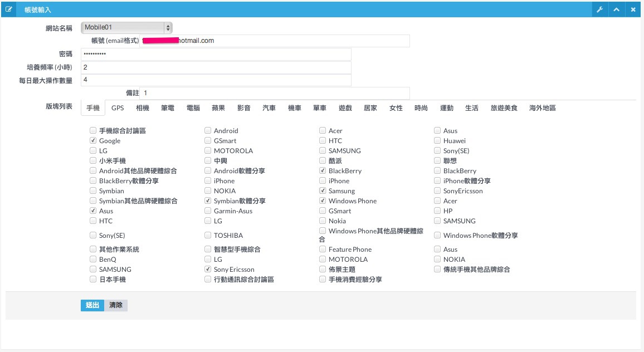
Task: Check the HP checkbox
Action: tap(437, 211)
